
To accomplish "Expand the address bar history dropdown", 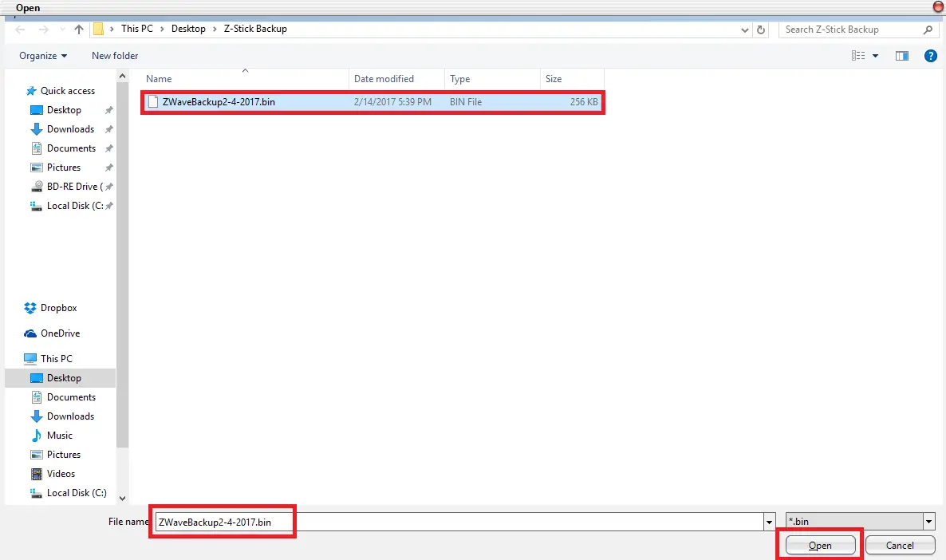I will click(x=744, y=30).
